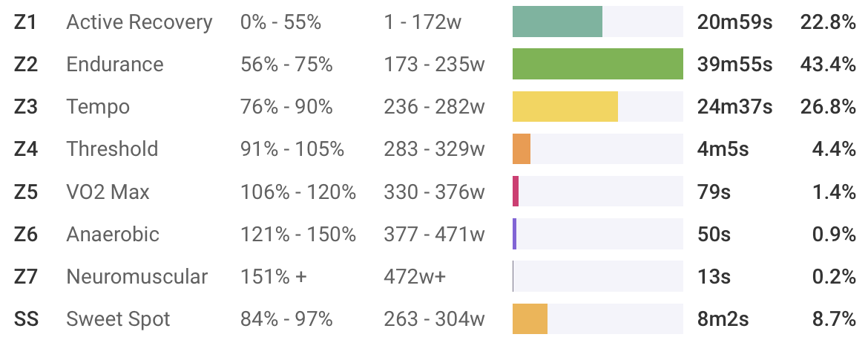
Task: Click the 39m55s time value
Action: [x=734, y=65]
